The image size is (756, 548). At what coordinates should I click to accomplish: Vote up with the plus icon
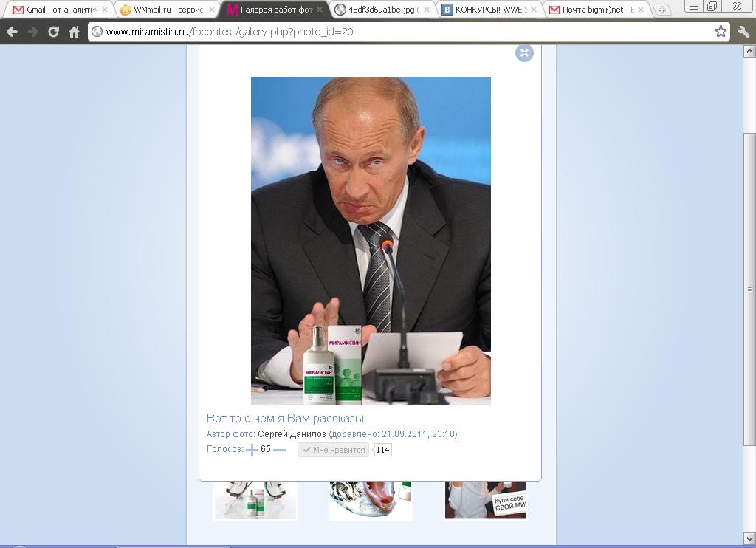coord(252,450)
